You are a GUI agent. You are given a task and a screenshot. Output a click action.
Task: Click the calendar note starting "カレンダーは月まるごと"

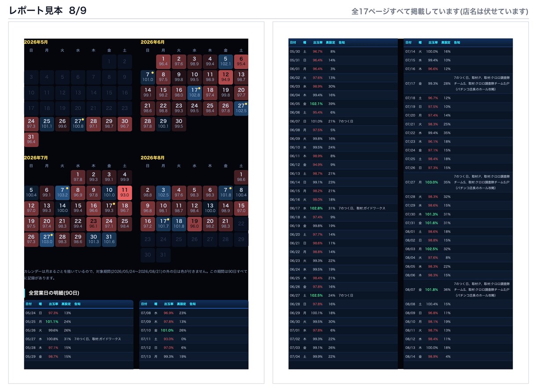pyautogui.click(x=136, y=275)
